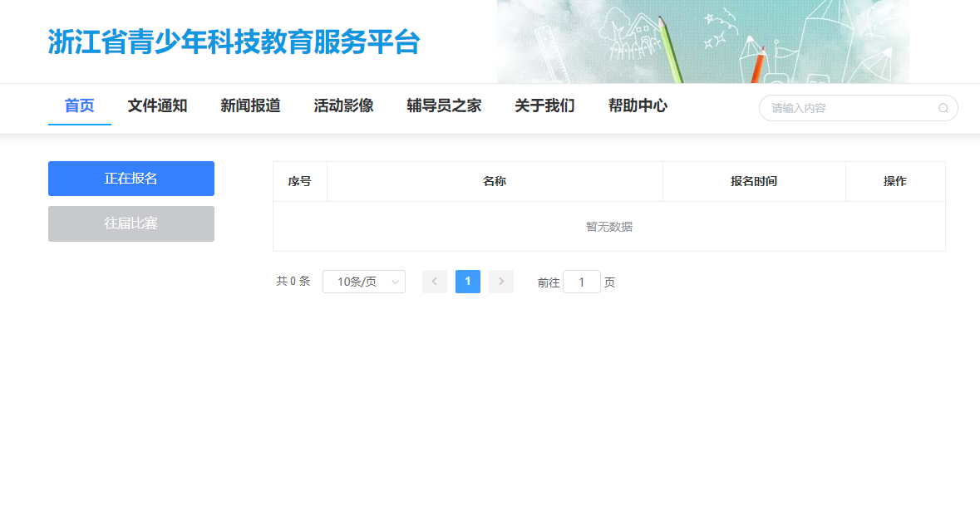Open the 关于我们 menu item
Screen dimensions: 980x520
(x=545, y=105)
